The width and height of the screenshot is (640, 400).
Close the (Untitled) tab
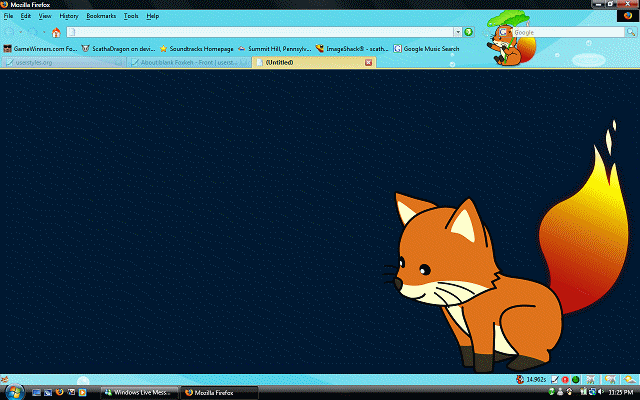click(368, 62)
